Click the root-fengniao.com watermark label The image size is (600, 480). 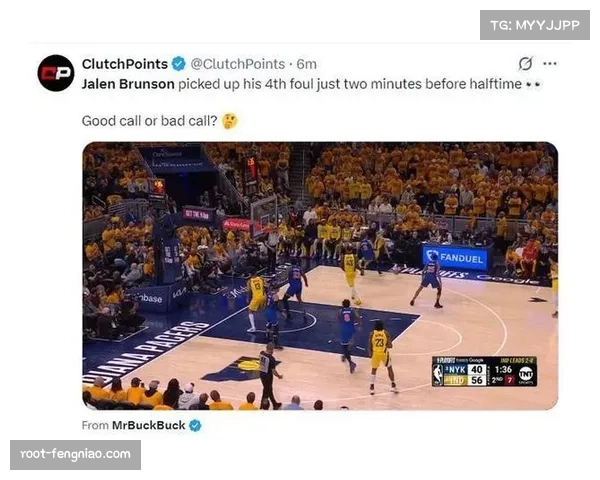pyautogui.click(x=75, y=454)
